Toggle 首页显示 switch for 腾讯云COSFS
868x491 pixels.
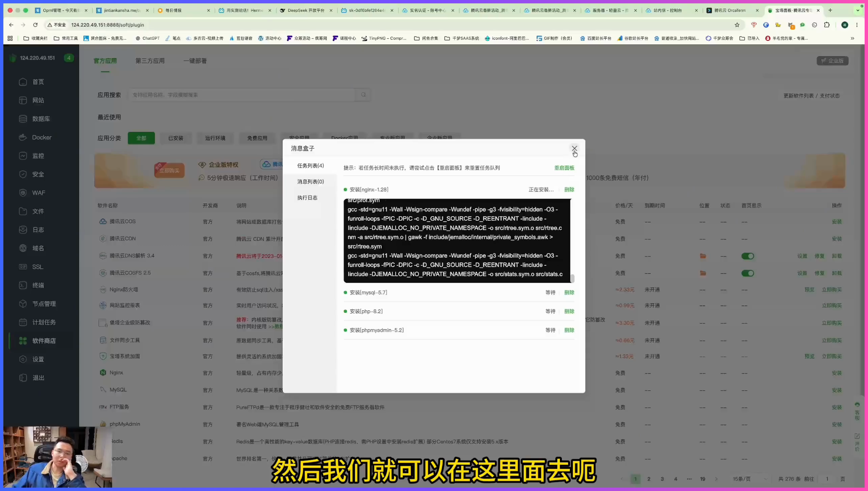(747, 273)
